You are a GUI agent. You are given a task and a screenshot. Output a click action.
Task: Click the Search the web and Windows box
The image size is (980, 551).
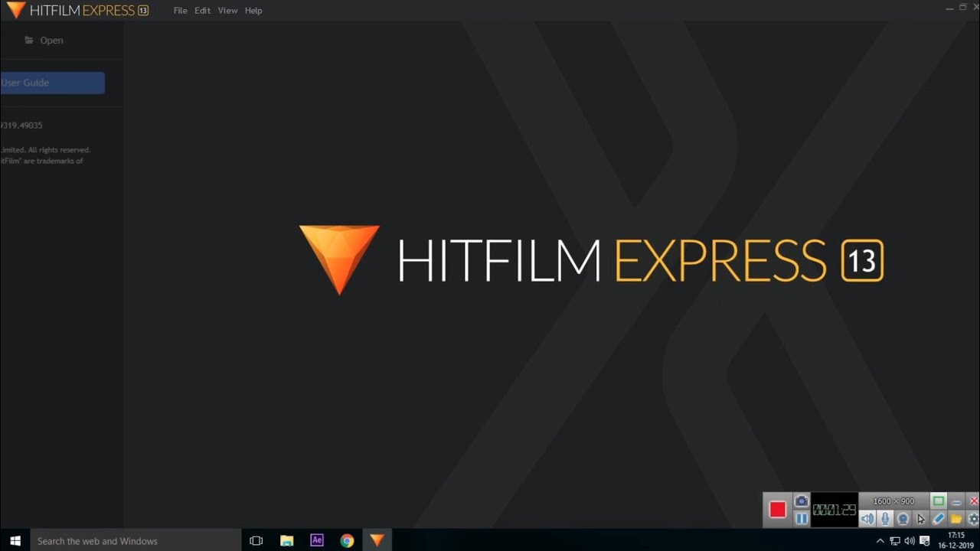[x=136, y=540]
